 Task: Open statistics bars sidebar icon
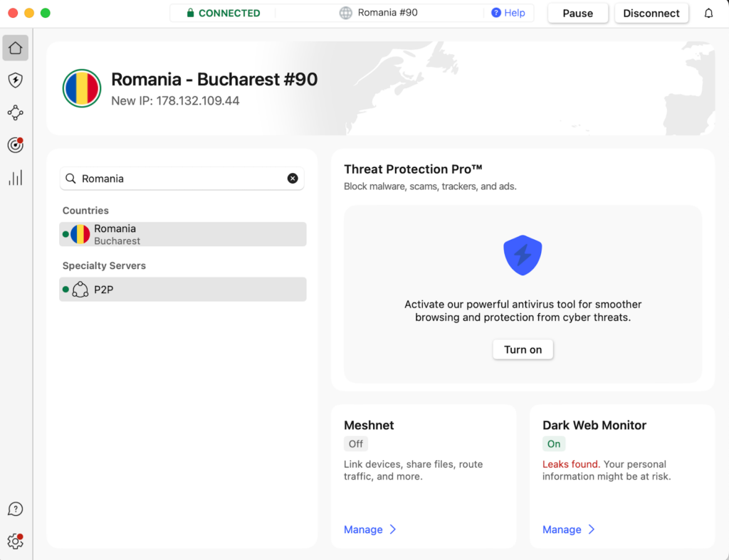coord(16,177)
